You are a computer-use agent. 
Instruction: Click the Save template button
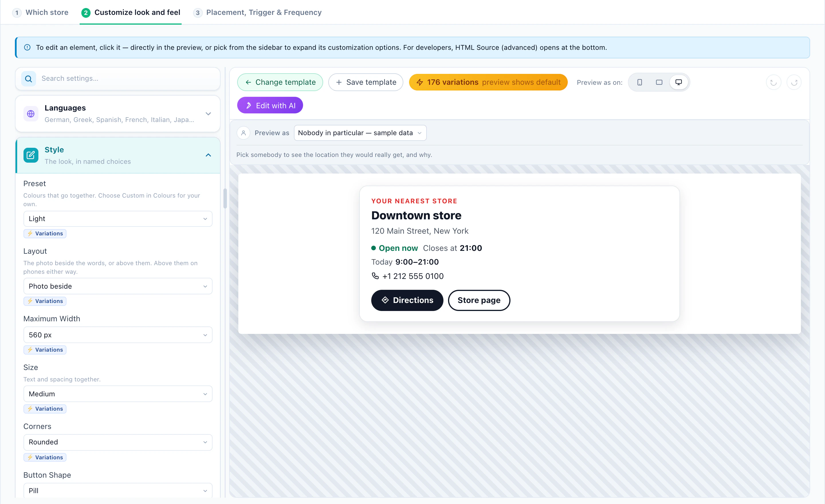(x=366, y=82)
